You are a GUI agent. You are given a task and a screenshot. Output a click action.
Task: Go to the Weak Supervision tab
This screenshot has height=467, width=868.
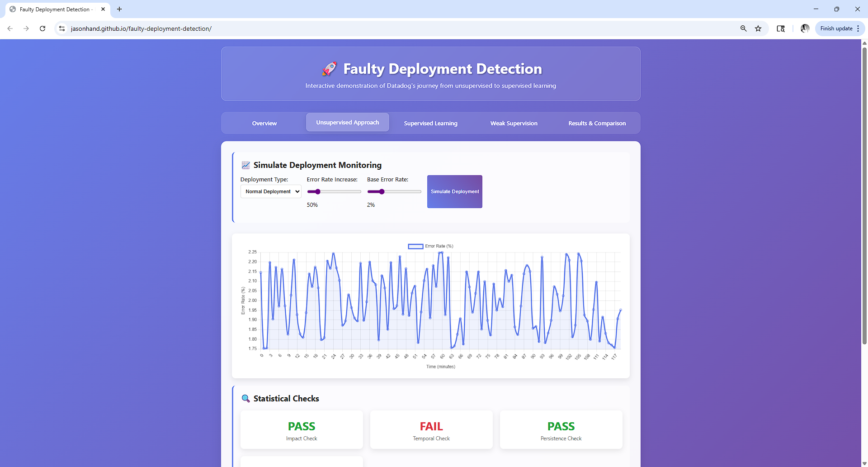pos(514,123)
